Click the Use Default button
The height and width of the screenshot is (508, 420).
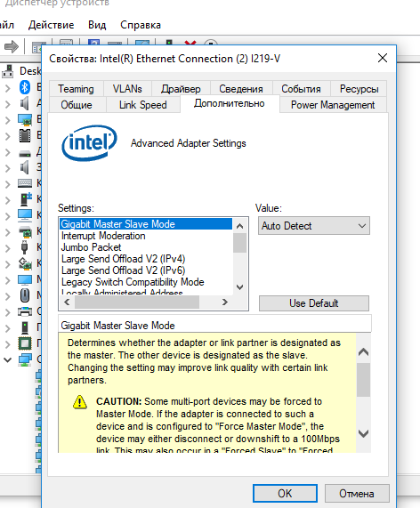pyautogui.click(x=314, y=303)
